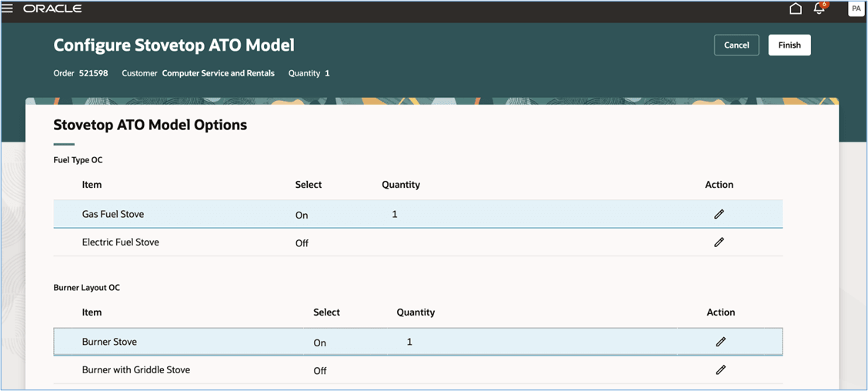Select the Electric Fuel Stove item

pos(121,242)
